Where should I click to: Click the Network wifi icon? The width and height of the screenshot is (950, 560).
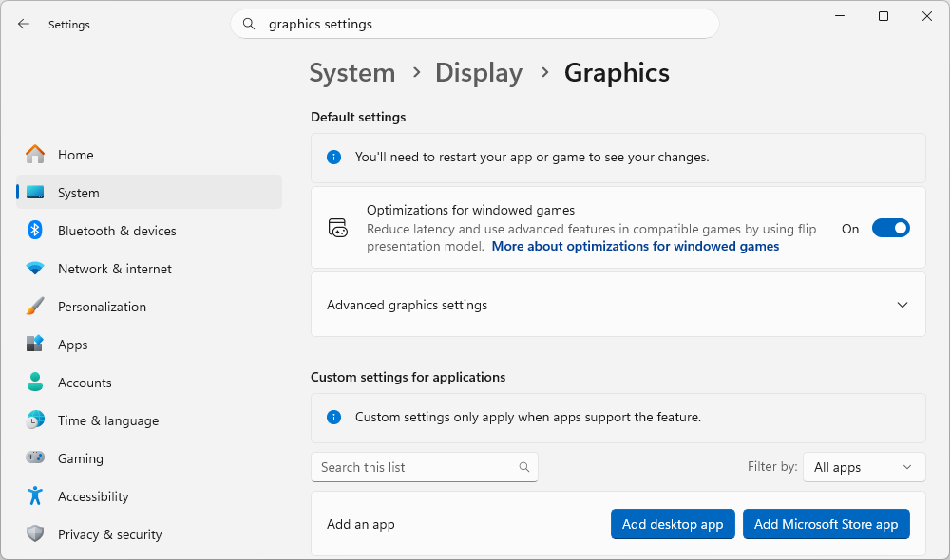35,269
